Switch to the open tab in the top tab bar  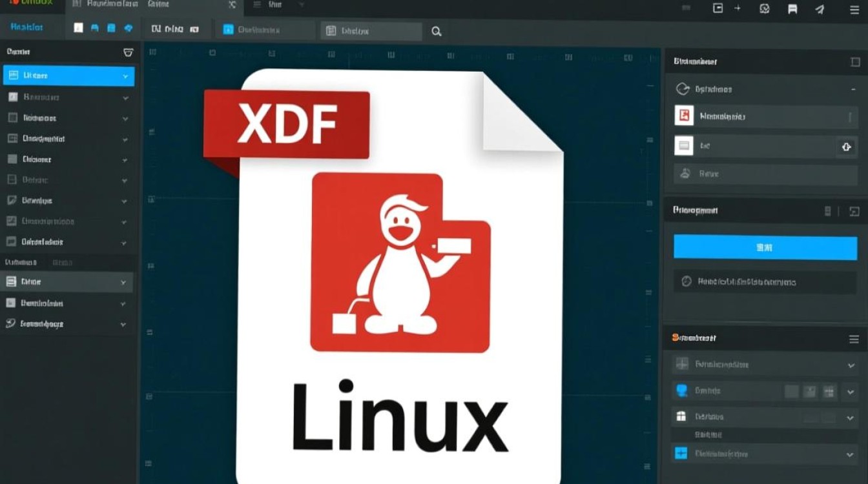(x=174, y=5)
